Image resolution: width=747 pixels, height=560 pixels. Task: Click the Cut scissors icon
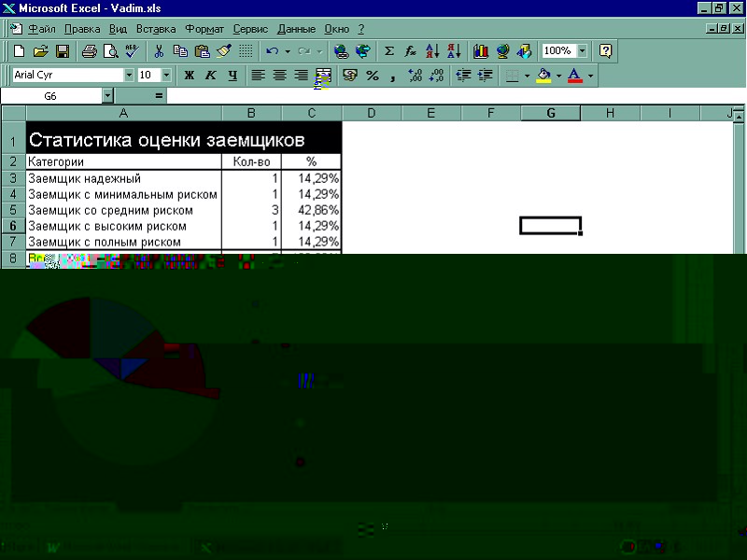click(159, 51)
